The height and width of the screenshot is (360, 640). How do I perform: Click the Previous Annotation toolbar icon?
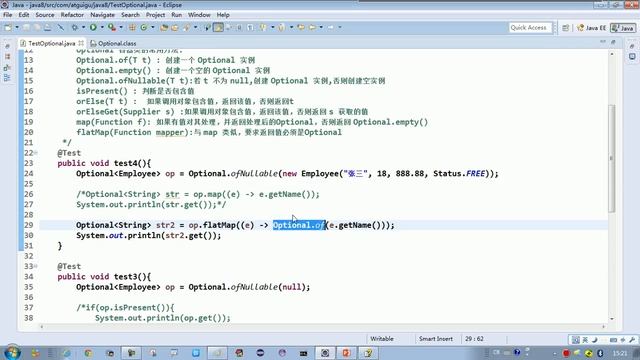tap(282, 27)
